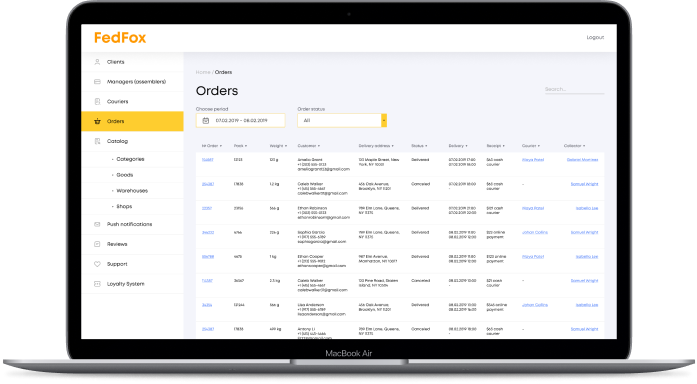Image resolution: width=697 pixels, height=384 pixels.
Task: Go to Home in breadcrumb
Action: click(x=203, y=72)
